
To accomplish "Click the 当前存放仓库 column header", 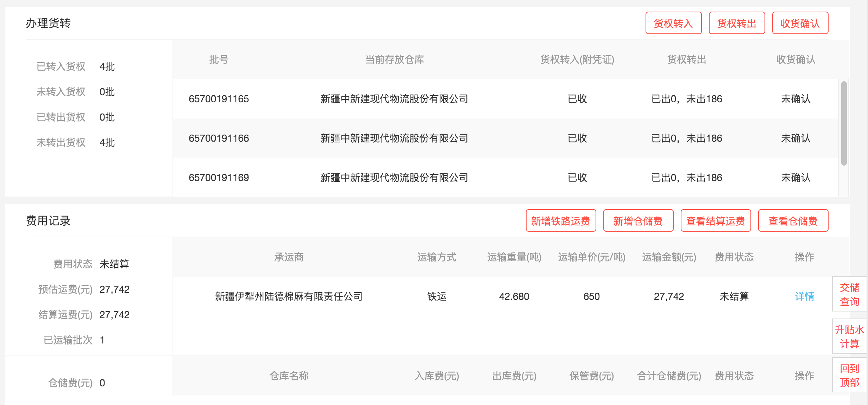I will click(394, 59).
